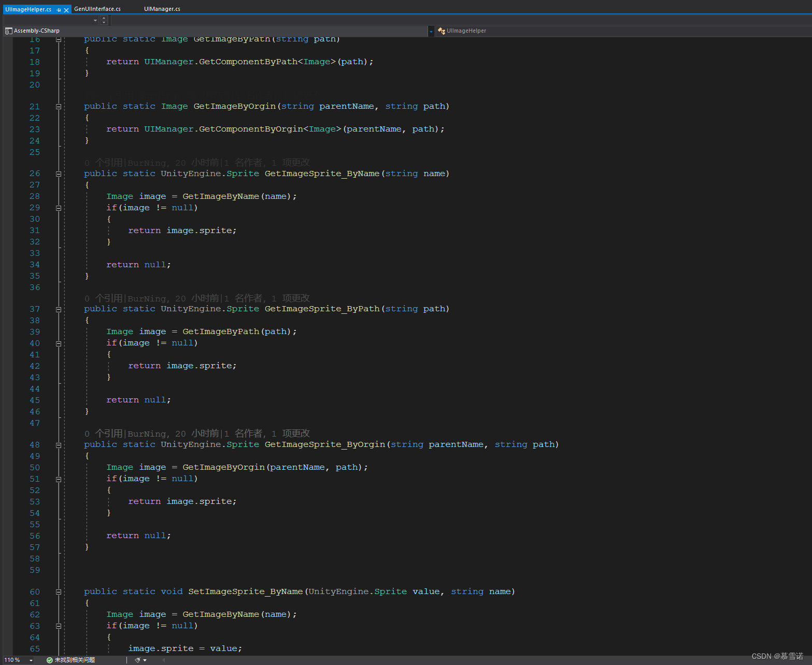The width and height of the screenshot is (812, 665).
Task: Click line number 56 in the gutter
Action: (x=35, y=536)
